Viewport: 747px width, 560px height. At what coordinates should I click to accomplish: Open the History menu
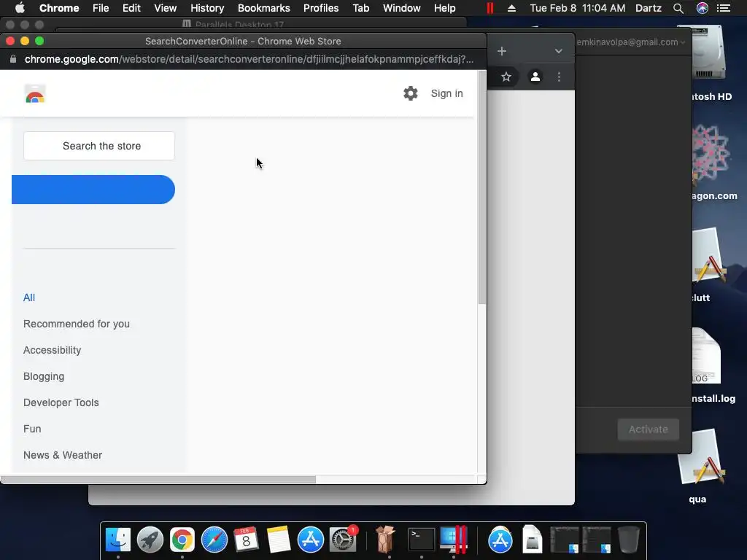pyautogui.click(x=207, y=8)
